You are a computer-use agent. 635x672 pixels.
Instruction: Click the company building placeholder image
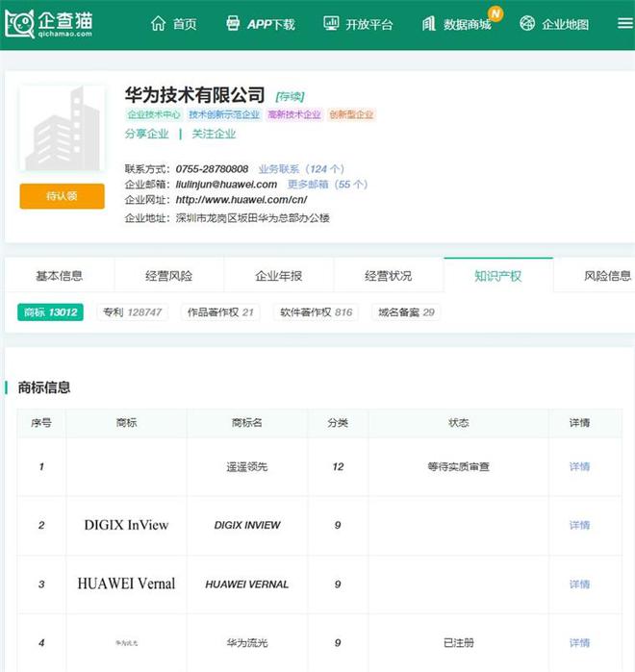(x=63, y=128)
